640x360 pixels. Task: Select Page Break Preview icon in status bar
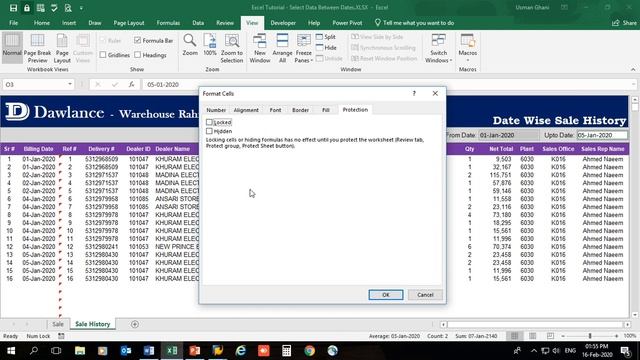click(x=550, y=336)
